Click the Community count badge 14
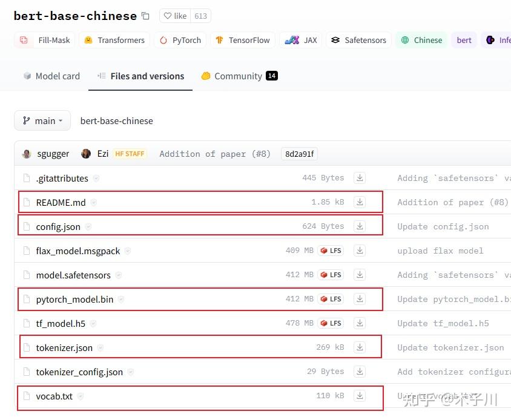511x420 pixels. coord(272,76)
